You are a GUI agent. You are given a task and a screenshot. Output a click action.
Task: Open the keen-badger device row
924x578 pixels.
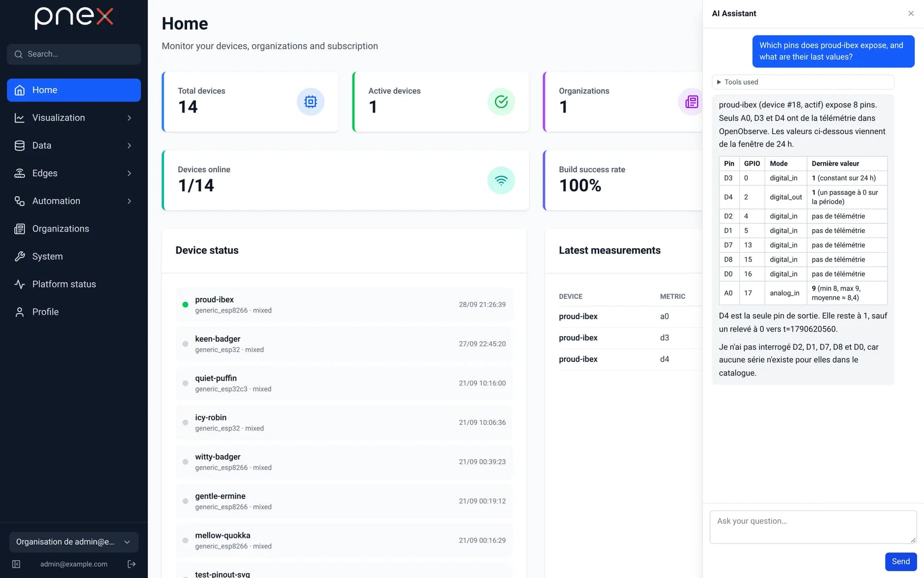pyautogui.click(x=344, y=344)
